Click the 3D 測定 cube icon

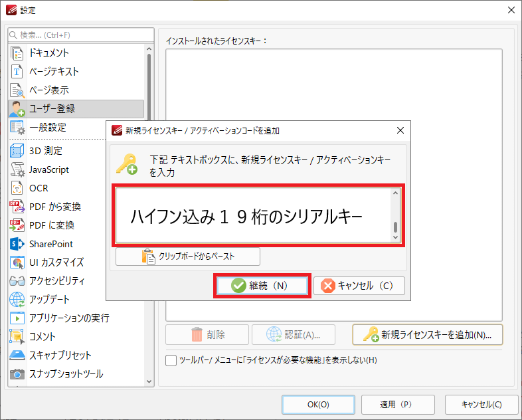[x=17, y=151]
